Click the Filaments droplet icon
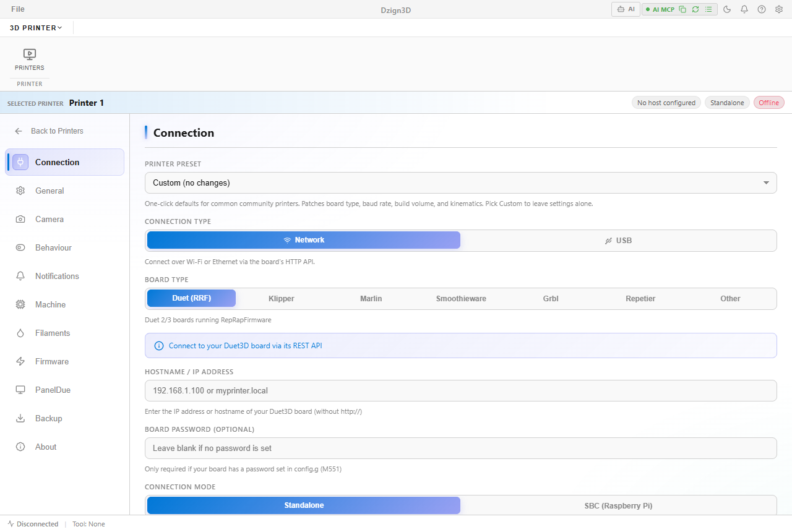 [20, 333]
